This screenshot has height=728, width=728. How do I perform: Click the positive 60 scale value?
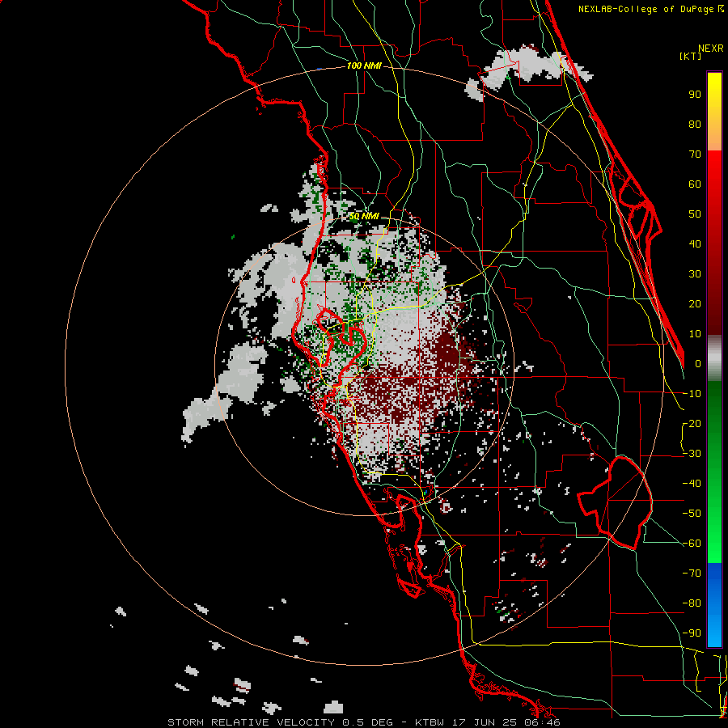tap(695, 184)
